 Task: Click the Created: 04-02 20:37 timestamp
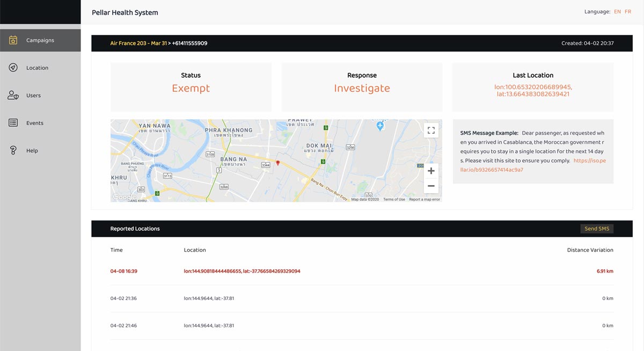[588, 43]
